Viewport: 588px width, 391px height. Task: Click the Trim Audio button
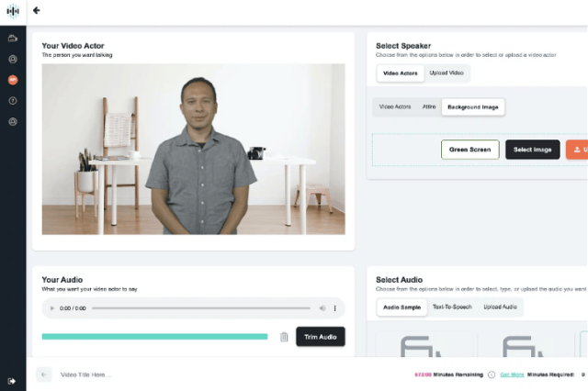pos(321,337)
